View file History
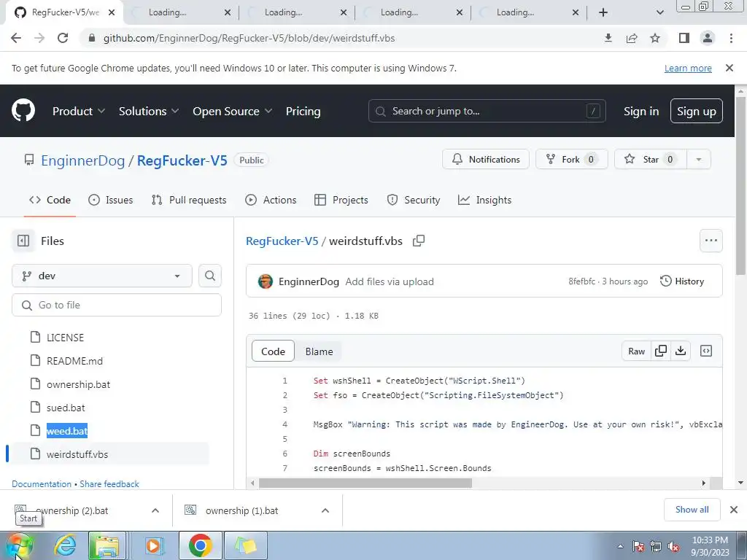Image resolution: width=747 pixels, height=560 pixels. [x=682, y=281]
